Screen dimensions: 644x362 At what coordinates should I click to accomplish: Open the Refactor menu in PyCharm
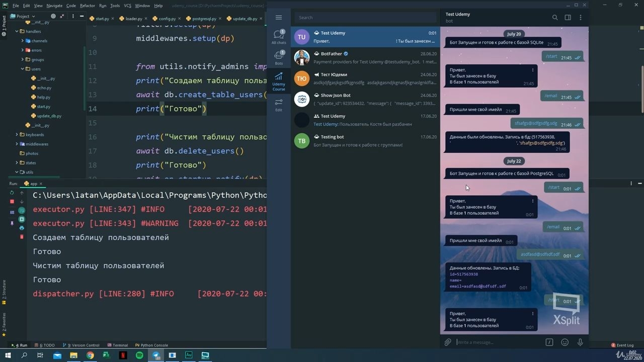[87, 6]
